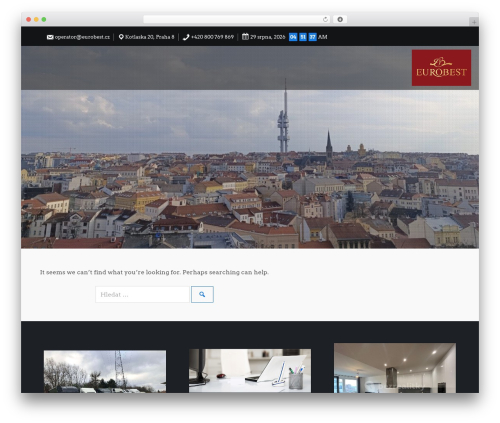Click the Prague skyline header image
500x423 pixels.
(x=250, y=147)
